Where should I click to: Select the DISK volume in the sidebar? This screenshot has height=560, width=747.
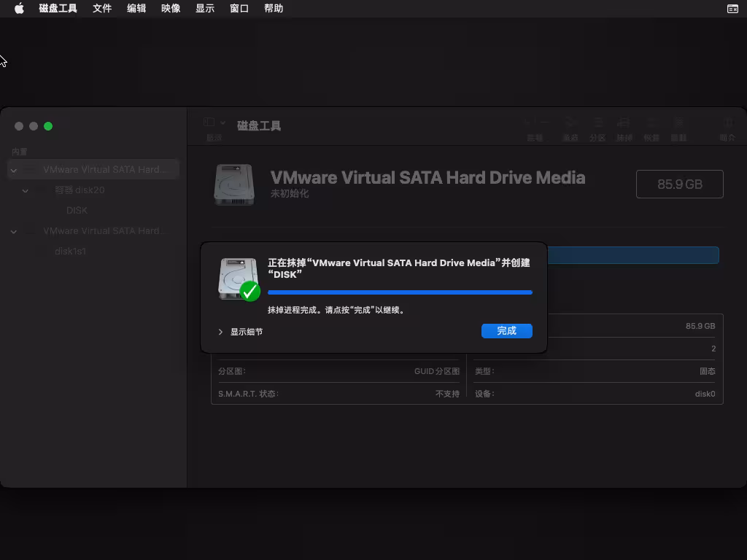[77, 211]
